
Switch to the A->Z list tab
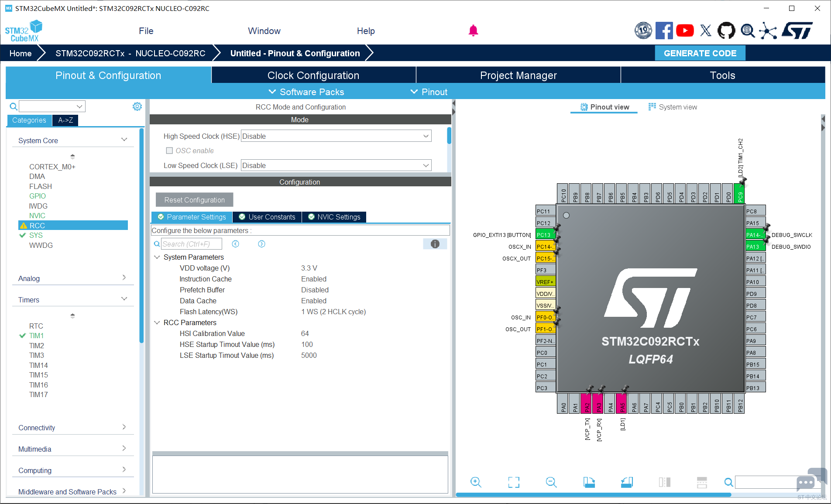point(65,120)
